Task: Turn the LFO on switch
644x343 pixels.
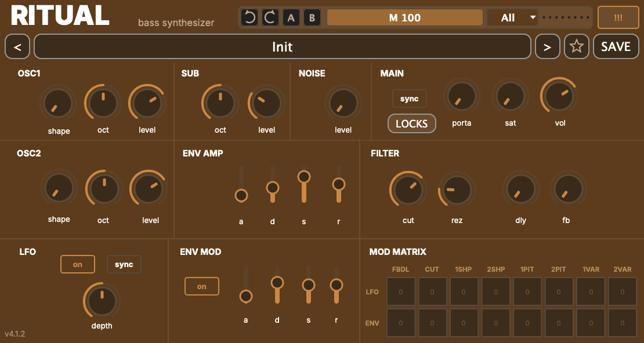Action: [78, 264]
